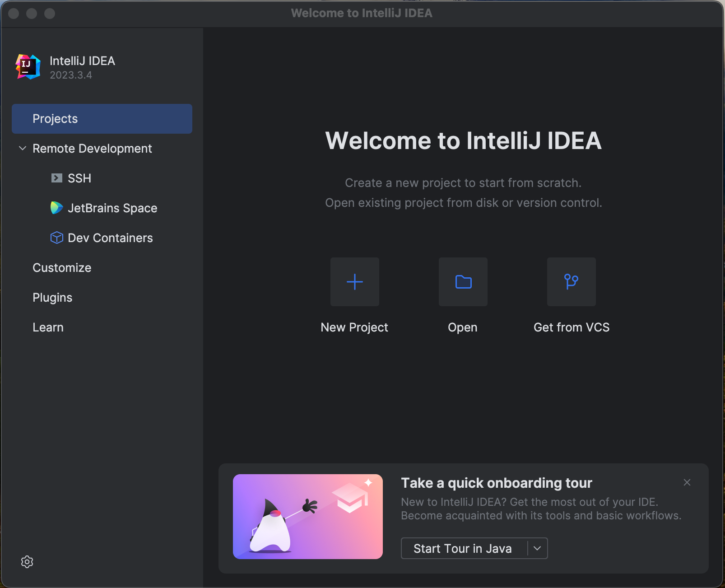Select the JetBrains Space icon
The width and height of the screenshot is (725, 588).
coord(56,208)
